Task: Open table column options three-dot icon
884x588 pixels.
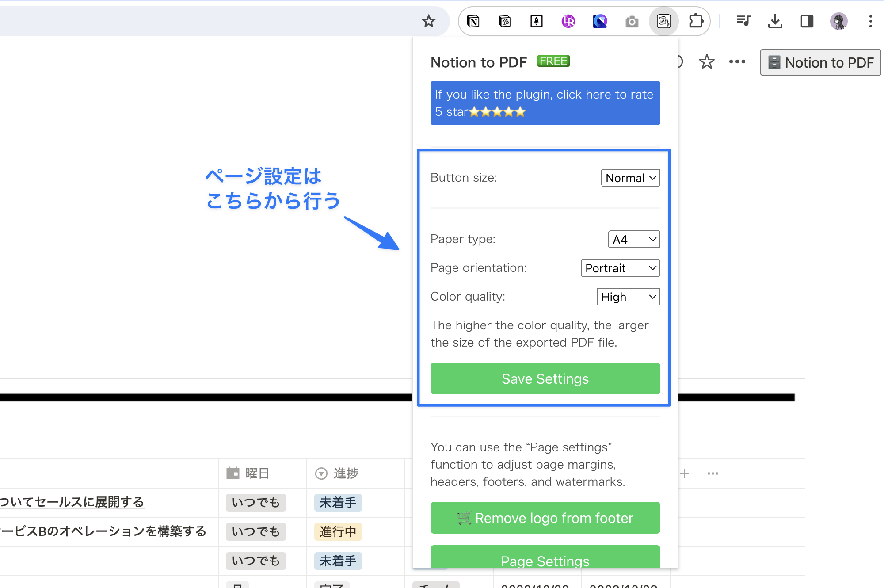Action: pyautogui.click(x=713, y=473)
